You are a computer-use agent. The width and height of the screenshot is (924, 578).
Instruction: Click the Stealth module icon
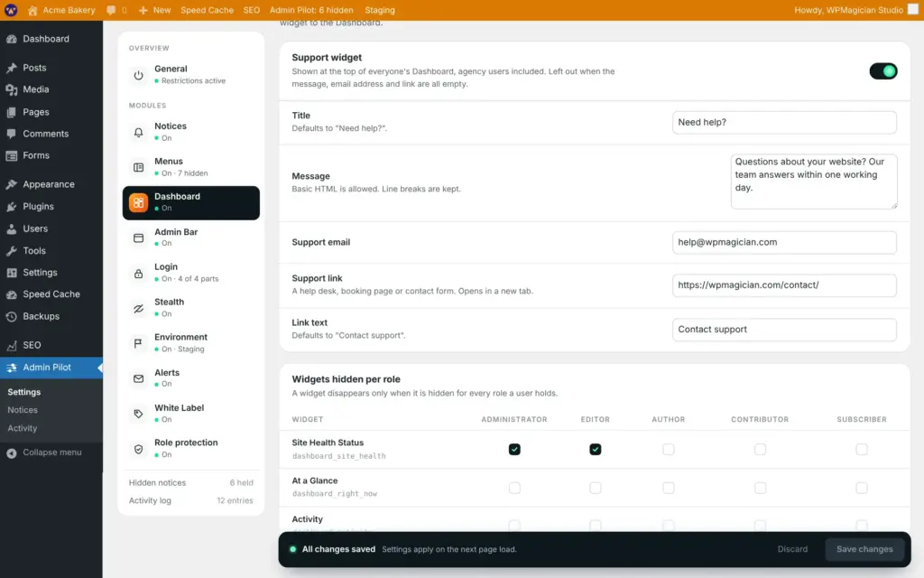coord(138,309)
